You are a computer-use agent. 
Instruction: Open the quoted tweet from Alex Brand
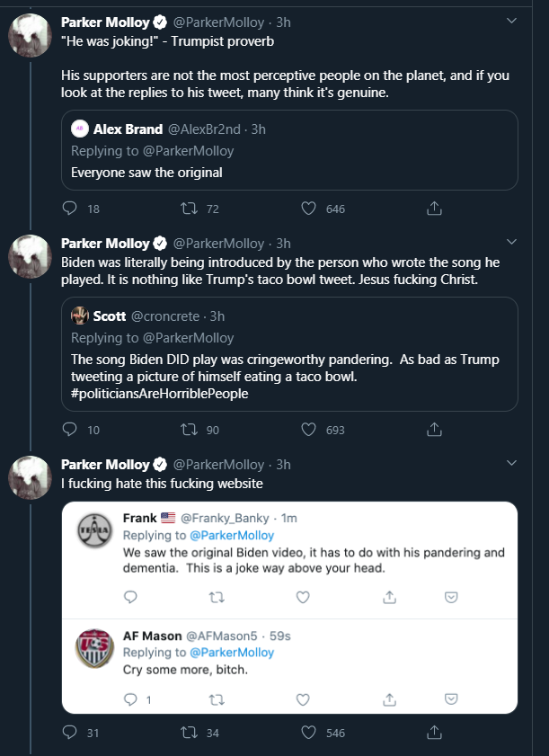click(x=289, y=150)
